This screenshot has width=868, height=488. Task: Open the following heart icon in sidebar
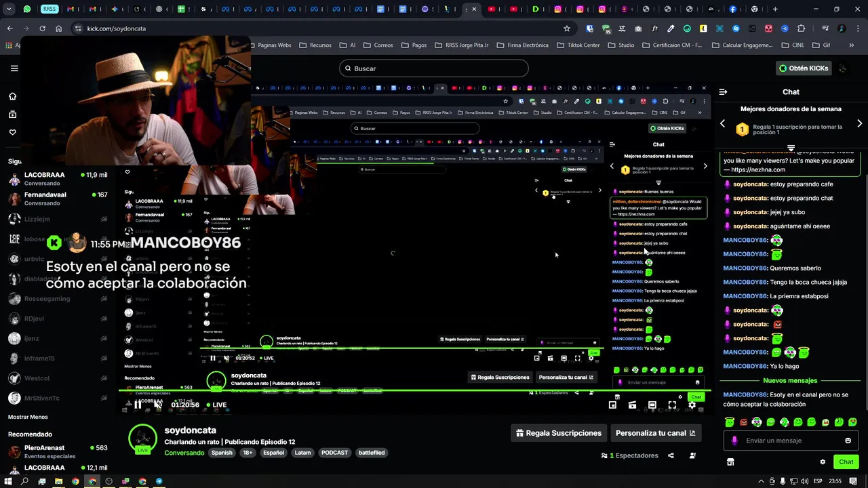pos(12,132)
